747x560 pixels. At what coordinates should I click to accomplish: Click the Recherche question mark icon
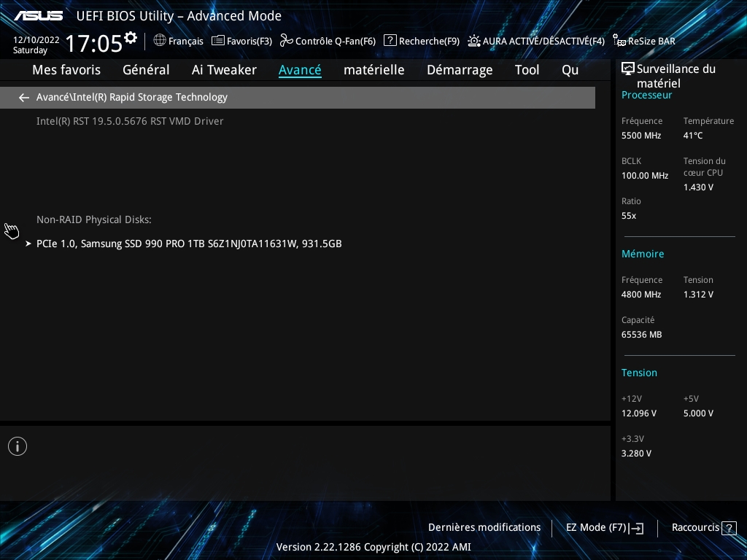390,41
